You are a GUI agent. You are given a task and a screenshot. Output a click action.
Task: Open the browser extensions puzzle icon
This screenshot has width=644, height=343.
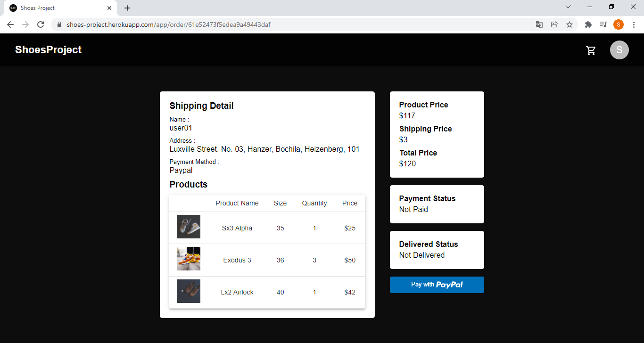588,24
